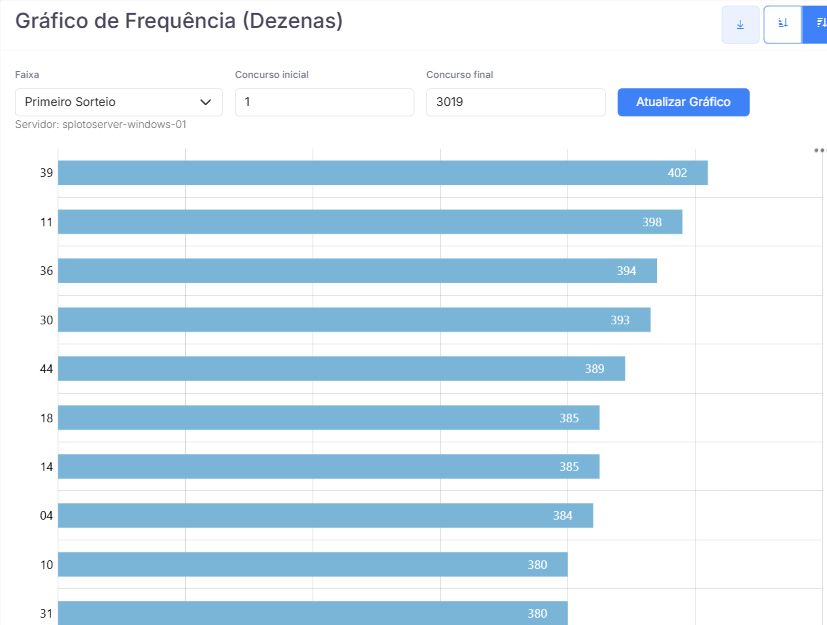Click the Faixa field label
The image size is (827, 625).
pos(27,74)
